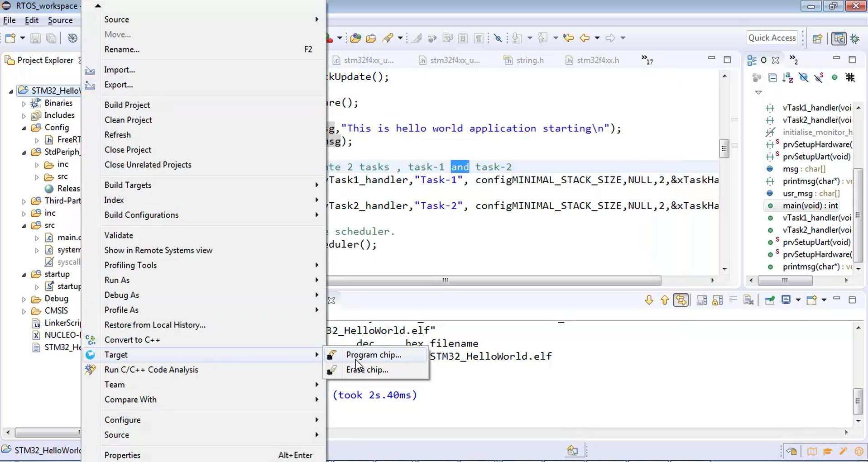This screenshot has height=462, width=868.
Task: Click Previous Error up arrow in Console
Action: 664,300
